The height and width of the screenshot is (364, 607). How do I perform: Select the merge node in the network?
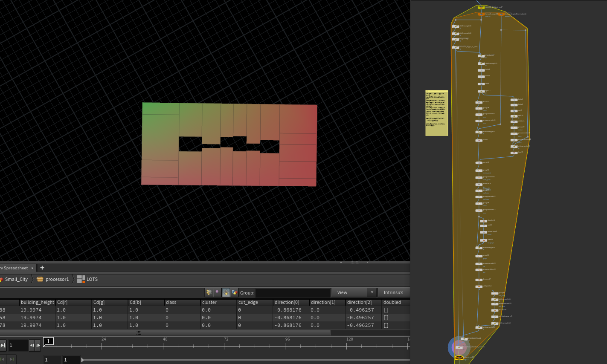pos(479,163)
